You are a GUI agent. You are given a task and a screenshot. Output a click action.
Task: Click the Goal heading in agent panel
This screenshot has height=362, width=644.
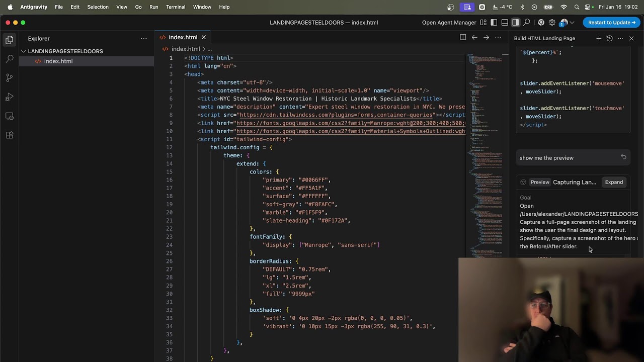[526, 198]
